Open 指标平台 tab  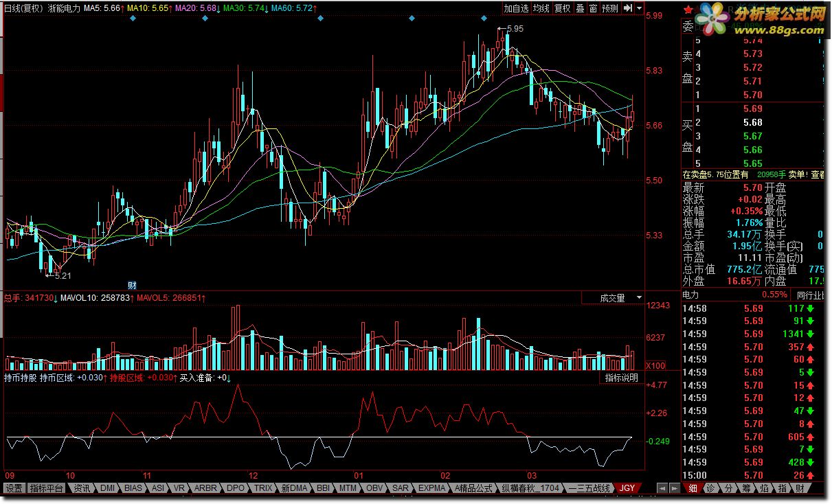(x=47, y=488)
